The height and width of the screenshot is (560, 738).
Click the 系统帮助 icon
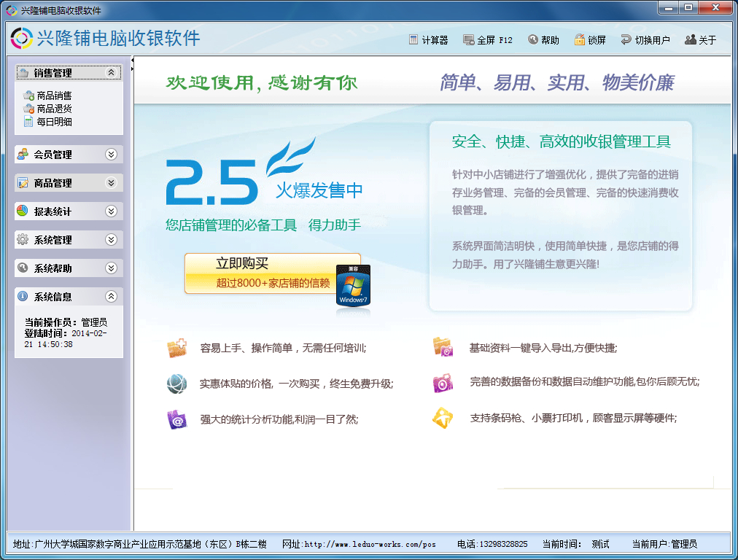coord(22,268)
